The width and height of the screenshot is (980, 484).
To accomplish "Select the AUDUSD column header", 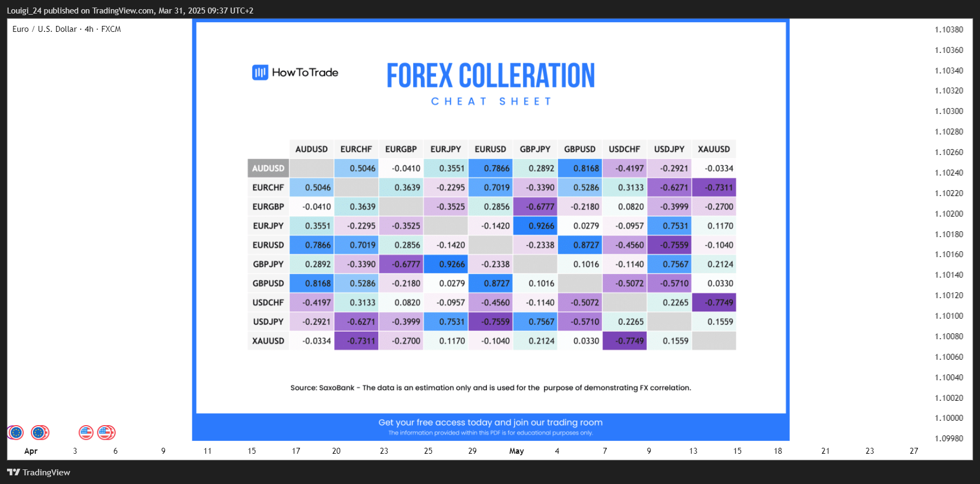I will (312, 149).
